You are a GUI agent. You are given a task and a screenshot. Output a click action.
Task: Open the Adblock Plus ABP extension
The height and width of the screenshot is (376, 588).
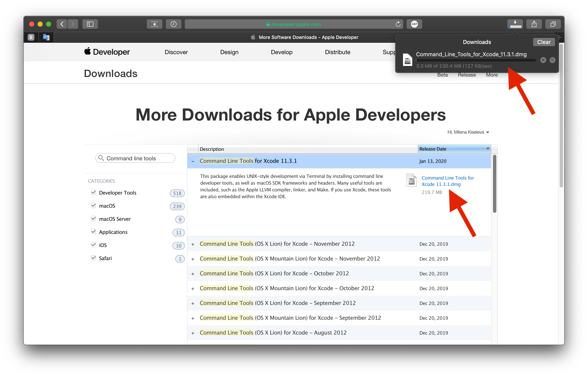(414, 24)
